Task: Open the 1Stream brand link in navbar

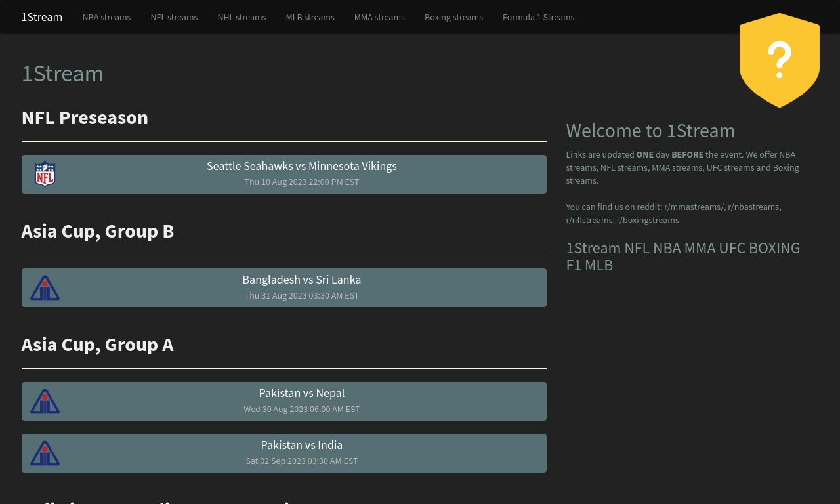Action: tap(42, 17)
